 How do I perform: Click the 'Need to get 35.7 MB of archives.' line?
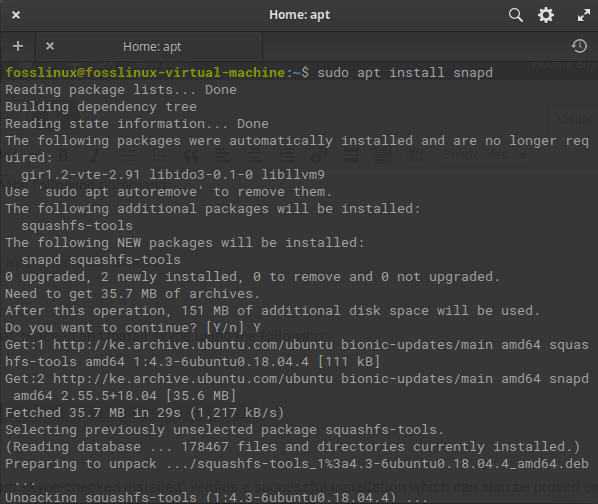[x=133, y=294]
